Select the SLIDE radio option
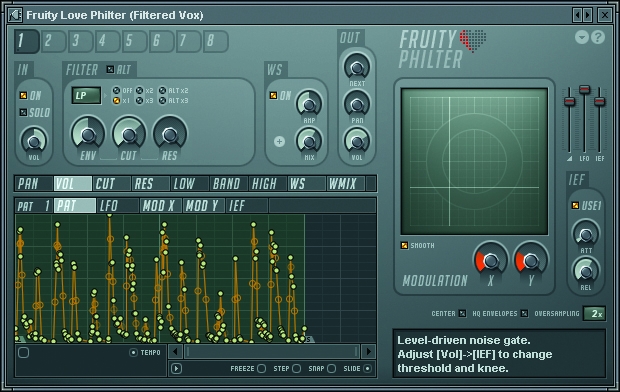The width and height of the screenshot is (620, 392). coord(368,369)
